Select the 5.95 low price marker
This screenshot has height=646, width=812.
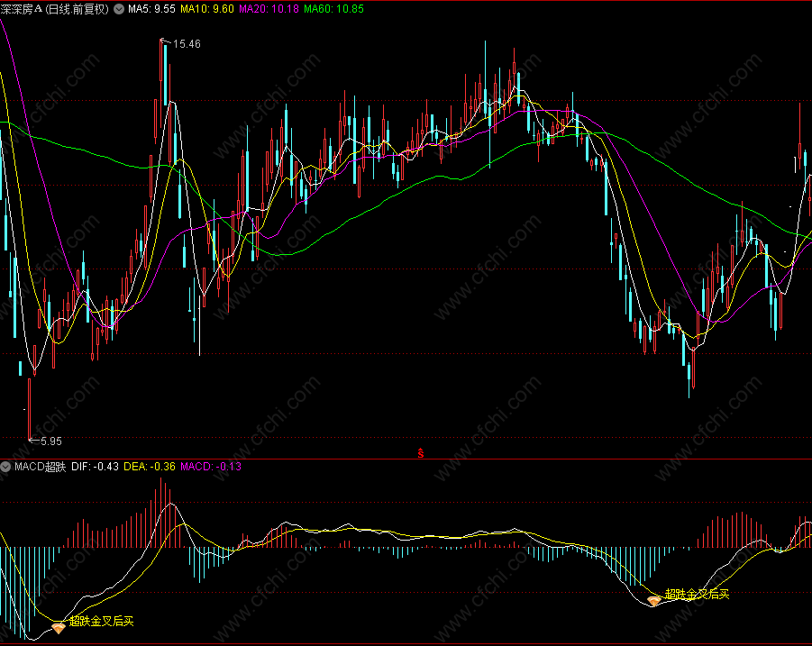click(x=46, y=441)
